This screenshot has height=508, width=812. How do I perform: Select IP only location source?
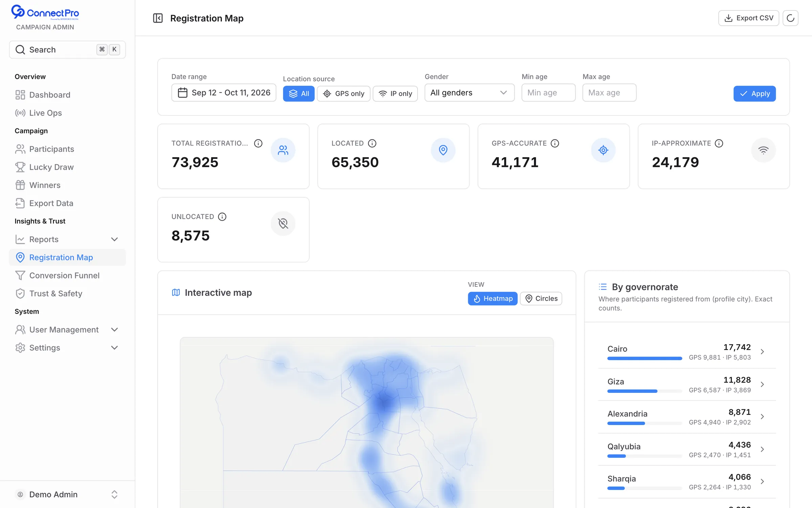click(395, 93)
